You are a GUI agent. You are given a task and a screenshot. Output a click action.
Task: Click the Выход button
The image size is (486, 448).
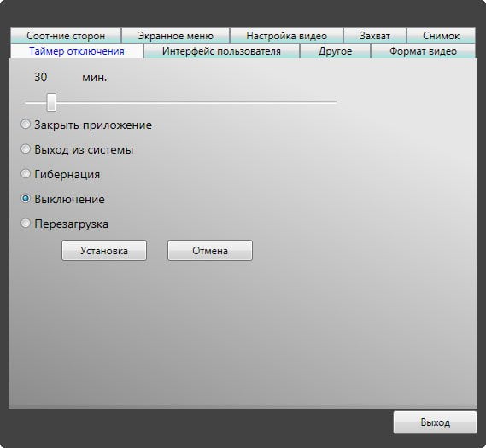coord(435,422)
